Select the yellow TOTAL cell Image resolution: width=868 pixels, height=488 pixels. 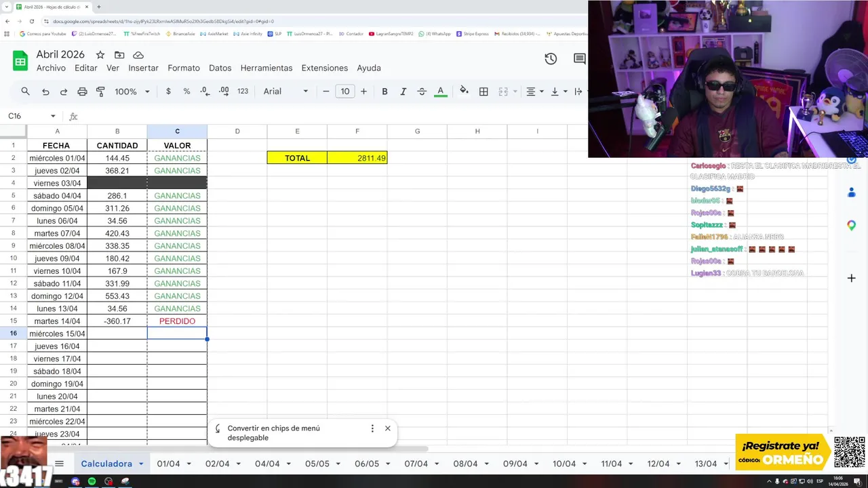click(297, 158)
